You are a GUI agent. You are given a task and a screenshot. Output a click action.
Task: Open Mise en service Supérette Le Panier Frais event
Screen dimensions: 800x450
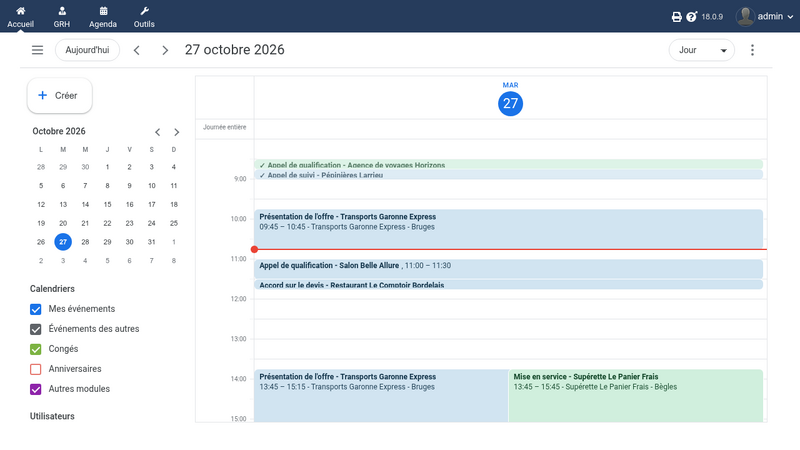636,396
